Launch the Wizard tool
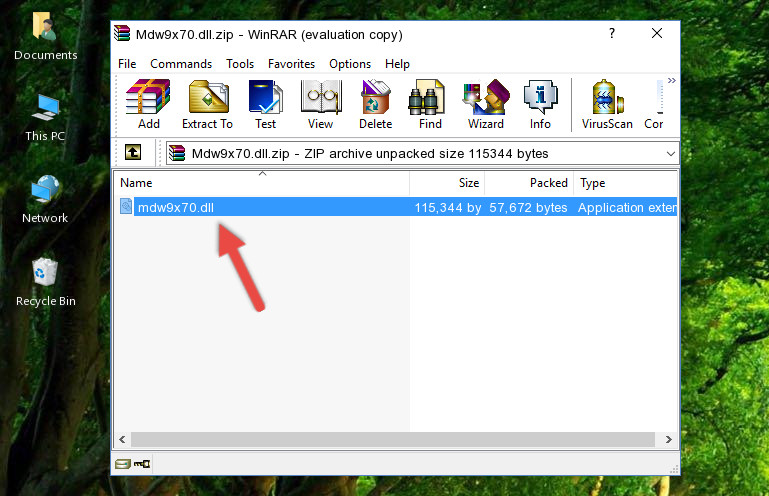The width and height of the screenshot is (769, 496). (x=486, y=104)
